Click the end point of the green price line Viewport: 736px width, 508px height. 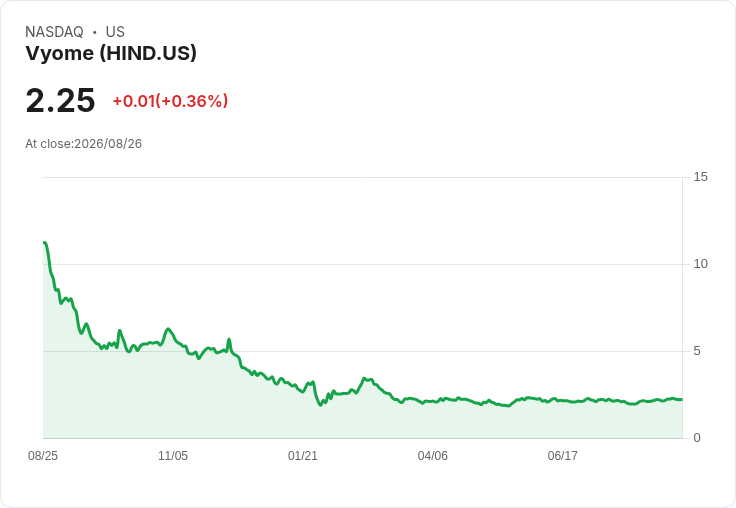681,400
